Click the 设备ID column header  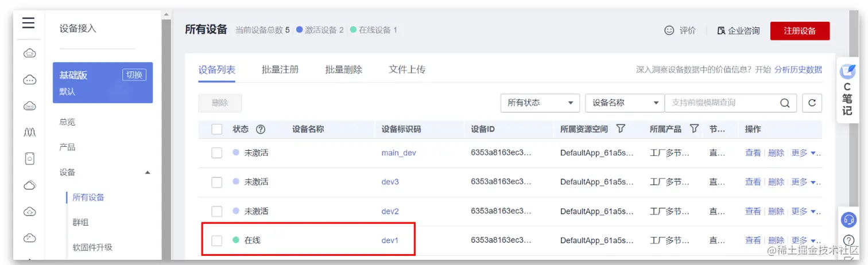(x=483, y=129)
